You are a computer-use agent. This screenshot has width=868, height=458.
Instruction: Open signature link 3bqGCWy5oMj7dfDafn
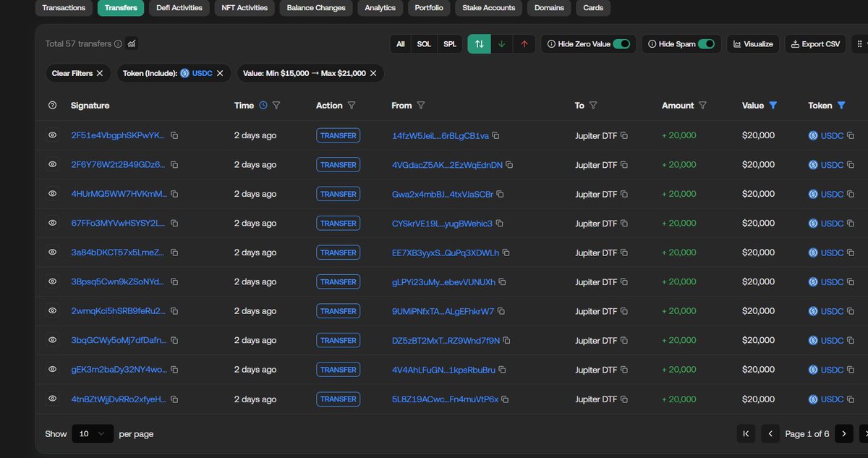click(x=118, y=341)
